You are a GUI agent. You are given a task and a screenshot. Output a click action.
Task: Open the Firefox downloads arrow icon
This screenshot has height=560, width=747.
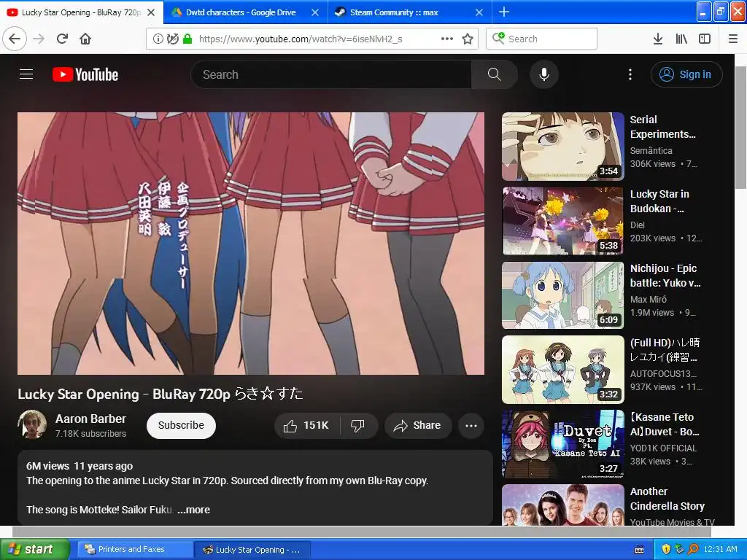click(x=658, y=39)
